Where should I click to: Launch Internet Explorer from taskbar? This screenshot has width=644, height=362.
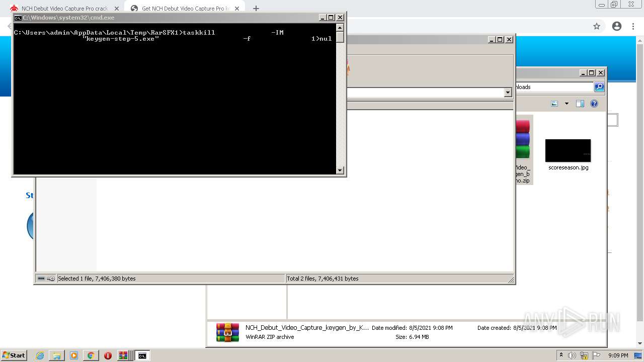40,355
